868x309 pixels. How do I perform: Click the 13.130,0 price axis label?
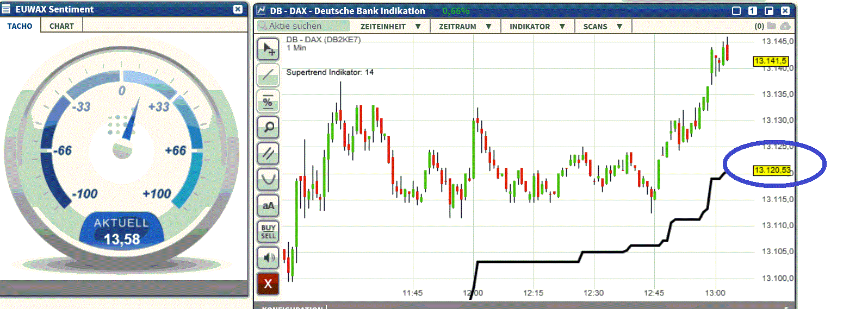[778, 120]
